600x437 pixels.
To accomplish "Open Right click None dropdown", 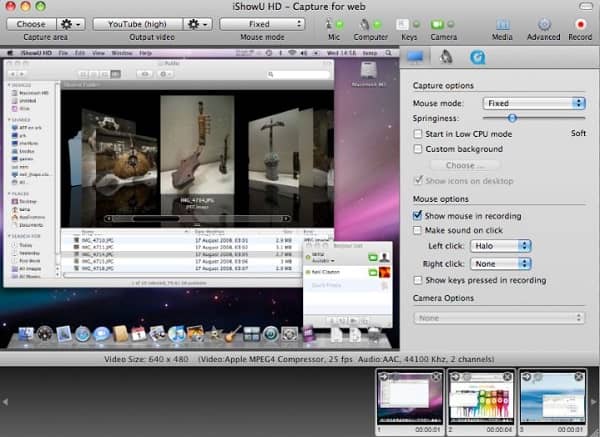I will point(501,264).
